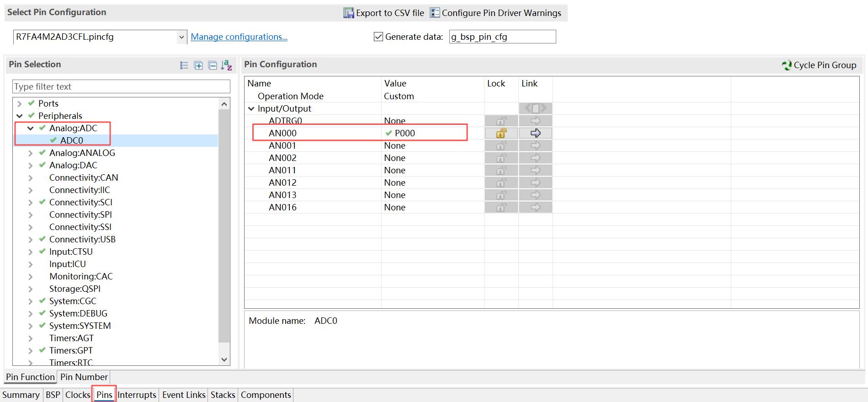Switch to the Pin Number tab
The width and height of the screenshot is (868, 402).
[84, 377]
